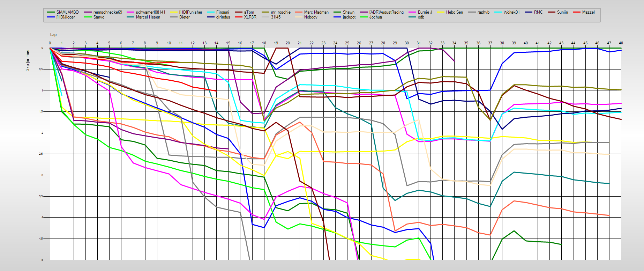
Task: Select the Mazzel legend entry
Action: [x=588, y=12]
